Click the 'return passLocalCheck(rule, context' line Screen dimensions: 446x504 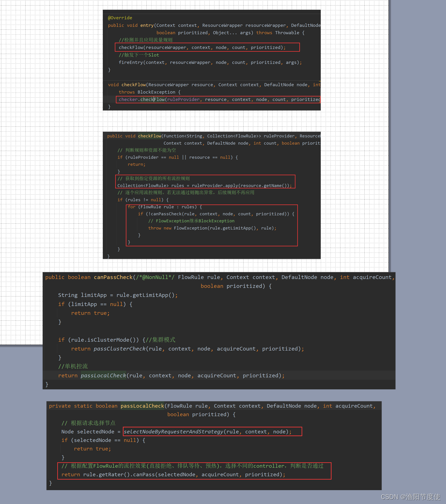(171, 375)
